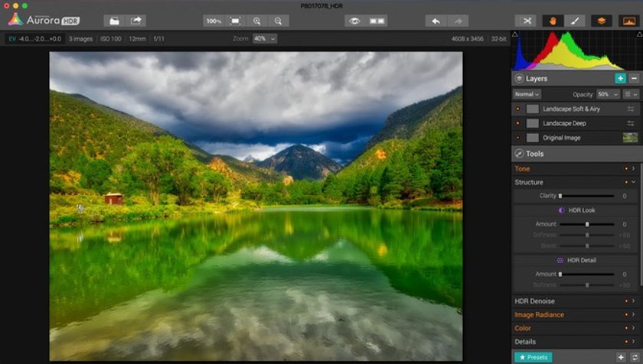Click the Structure panel title
643x364 pixels.
point(529,182)
